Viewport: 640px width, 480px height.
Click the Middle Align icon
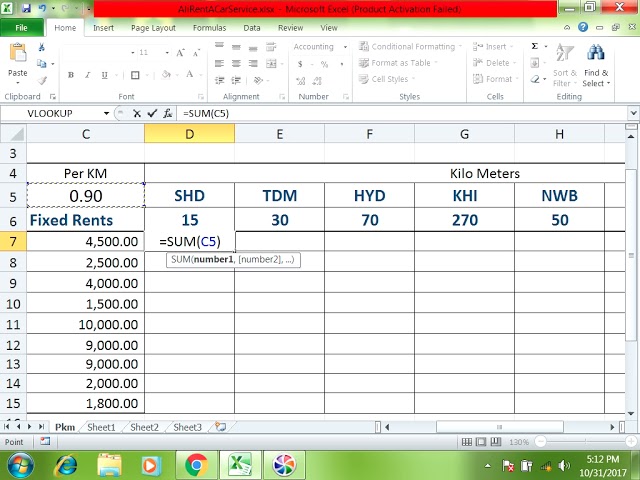click(236, 47)
